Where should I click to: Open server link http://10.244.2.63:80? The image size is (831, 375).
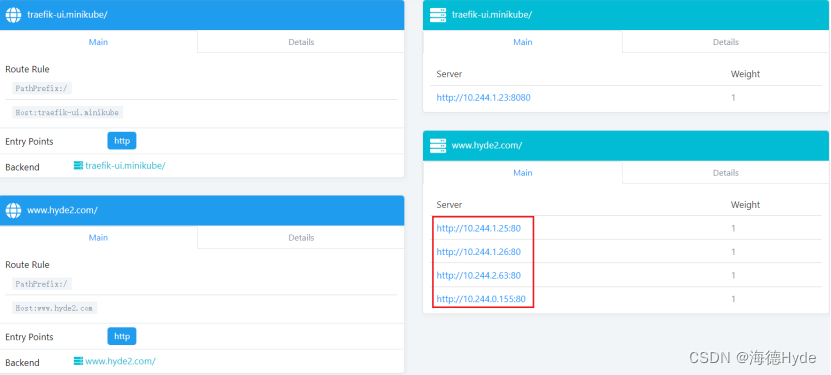479,275
